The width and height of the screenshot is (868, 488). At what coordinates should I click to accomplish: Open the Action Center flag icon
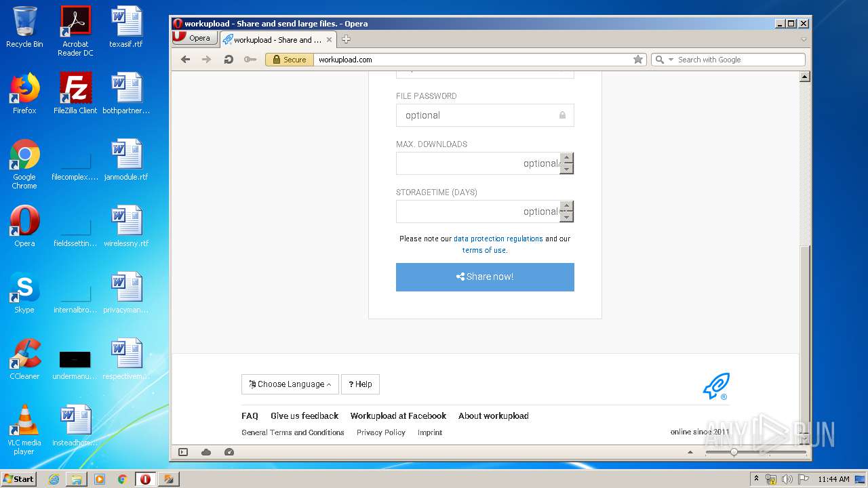(804, 479)
